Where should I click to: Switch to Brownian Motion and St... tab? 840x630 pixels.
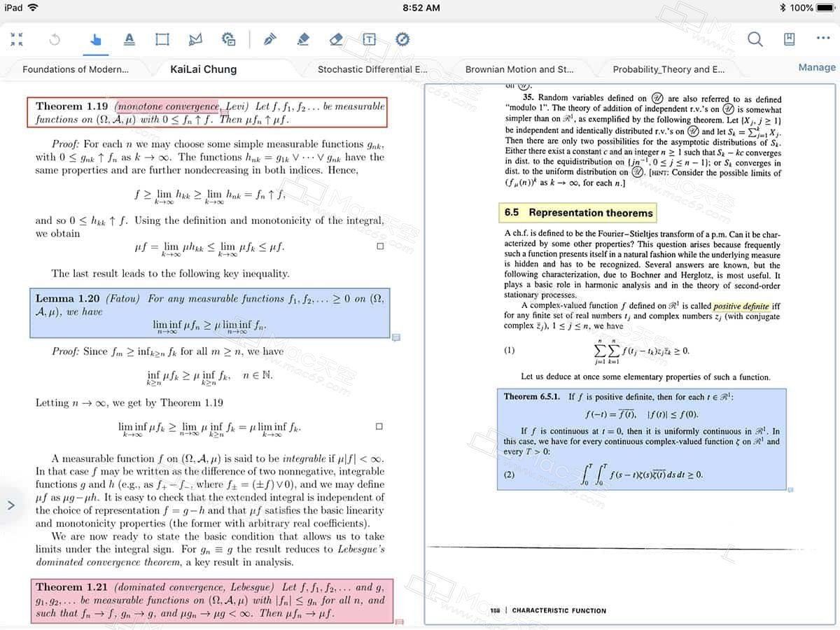click(x=519, y=69)
